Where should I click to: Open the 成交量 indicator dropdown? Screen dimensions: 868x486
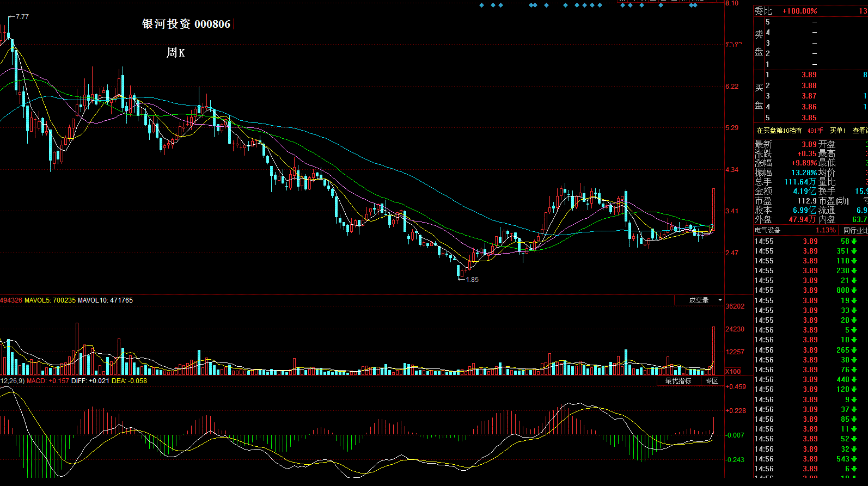tap(699, 300)
